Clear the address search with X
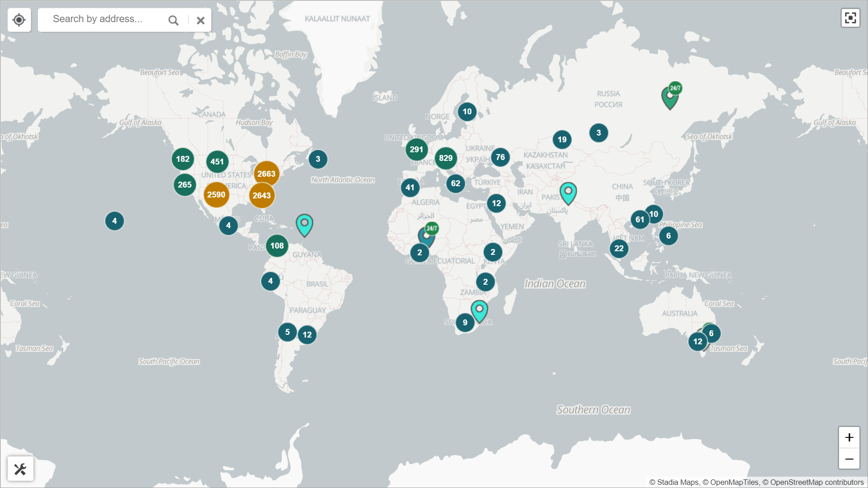This screenshot has height=488, width=868. click(201, 20)
